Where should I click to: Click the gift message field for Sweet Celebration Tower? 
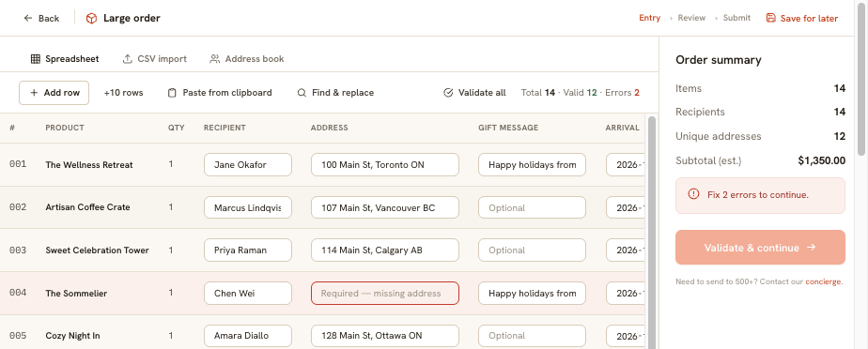tap(532, 250)
